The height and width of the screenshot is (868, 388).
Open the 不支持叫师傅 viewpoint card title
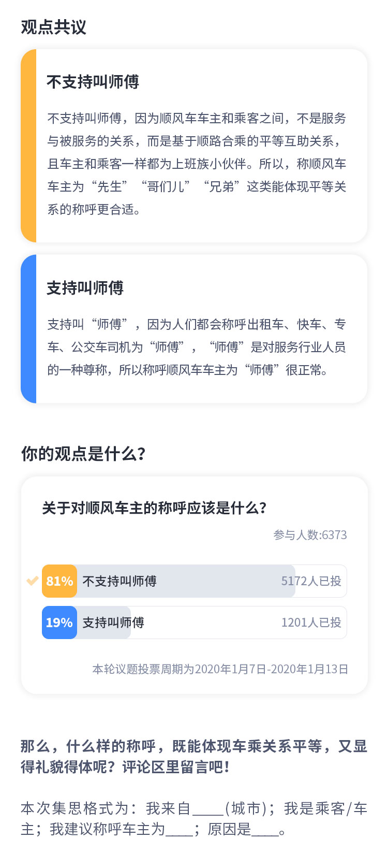[93, 82]
